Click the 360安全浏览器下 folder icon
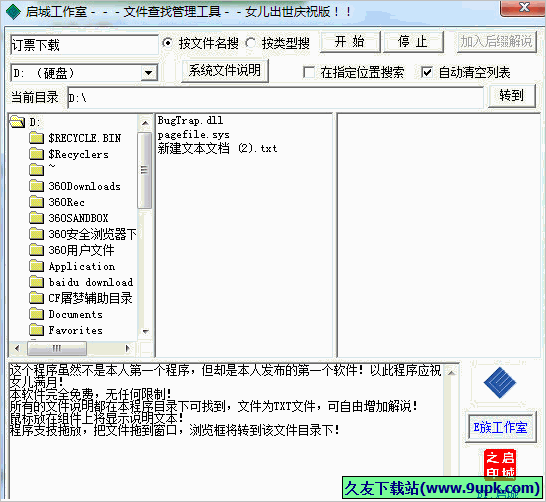Image resolution: width=546 pixels, height=502 pixels. (37, 234)
